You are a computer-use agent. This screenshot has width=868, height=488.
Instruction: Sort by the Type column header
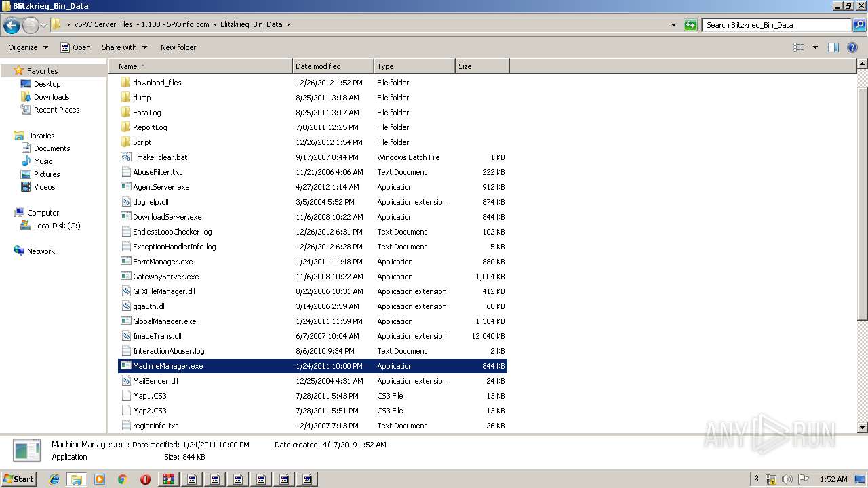[x=414, y=66]
